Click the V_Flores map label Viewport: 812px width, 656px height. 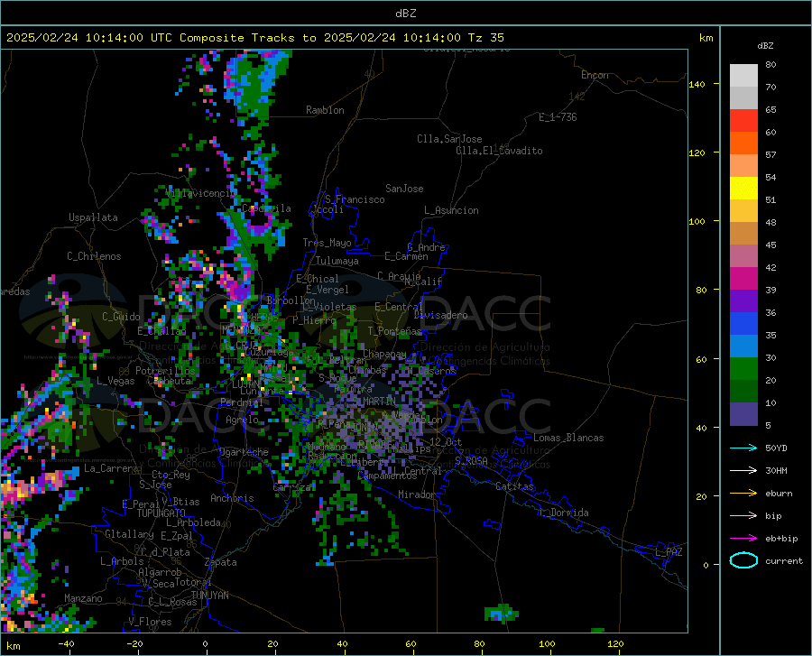point(150,622)
